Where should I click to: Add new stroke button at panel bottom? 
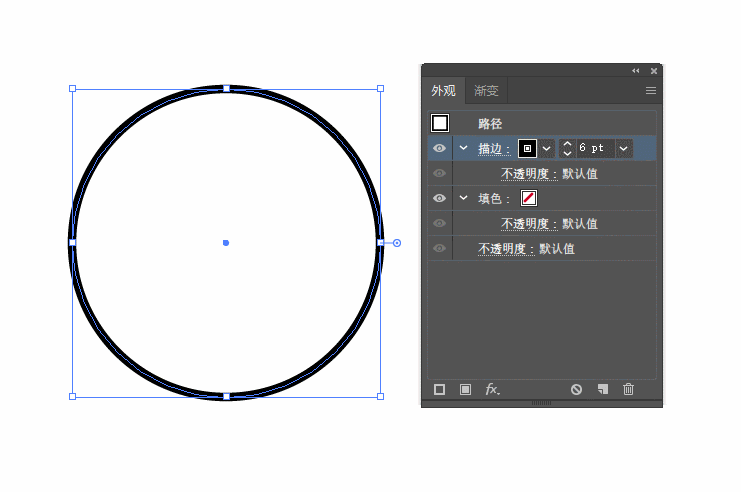click(439, 389)
